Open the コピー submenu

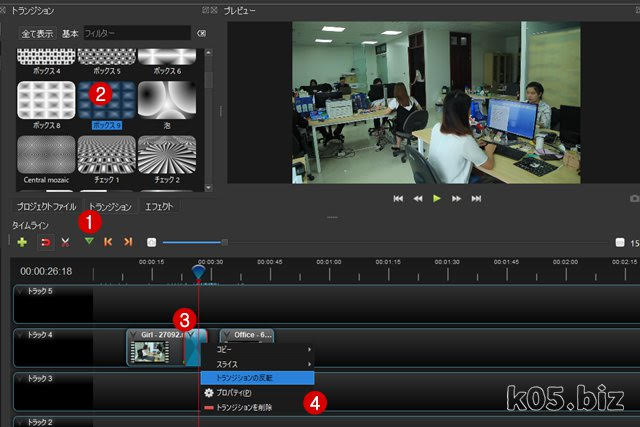tap(258, 349)
